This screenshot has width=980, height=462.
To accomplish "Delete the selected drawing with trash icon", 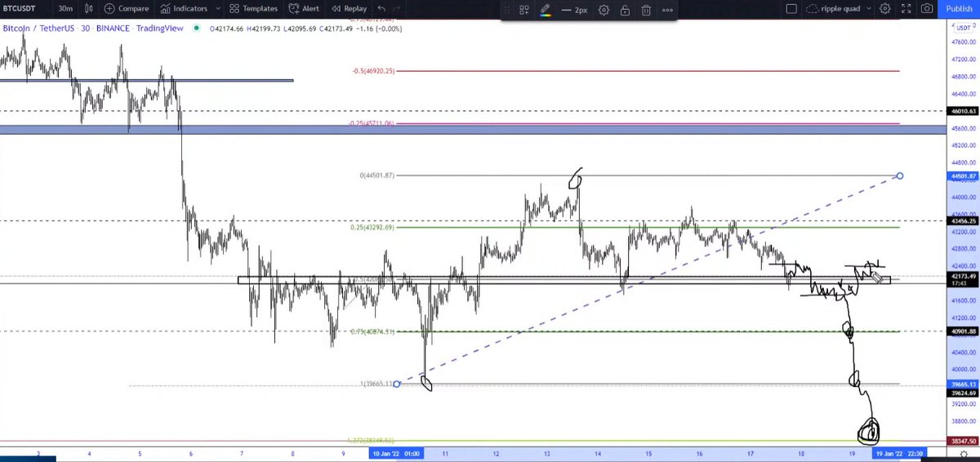I will pos(646,11).
